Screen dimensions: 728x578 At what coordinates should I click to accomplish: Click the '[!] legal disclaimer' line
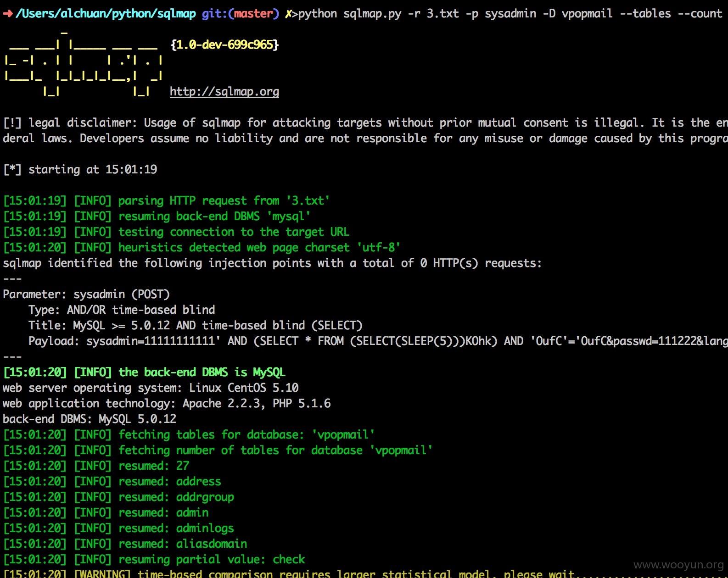(365, 123)
